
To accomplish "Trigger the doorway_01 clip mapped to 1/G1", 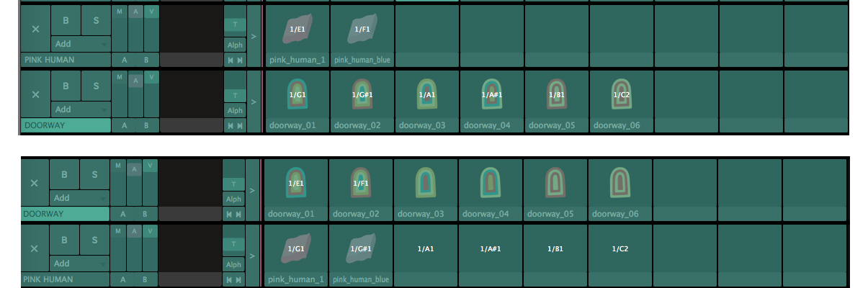I will (297, 94).
